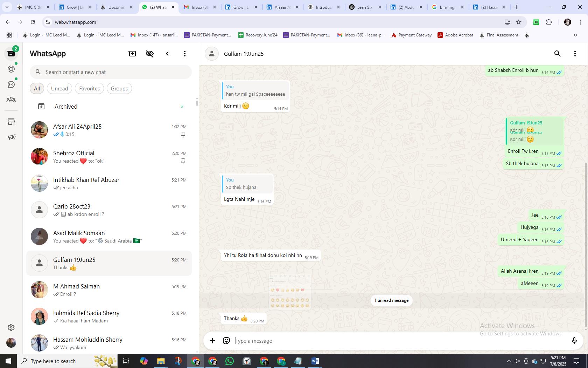588x368 pixels.
Task: Open WhatsApp Settings gear
Action: click(11, 327)
